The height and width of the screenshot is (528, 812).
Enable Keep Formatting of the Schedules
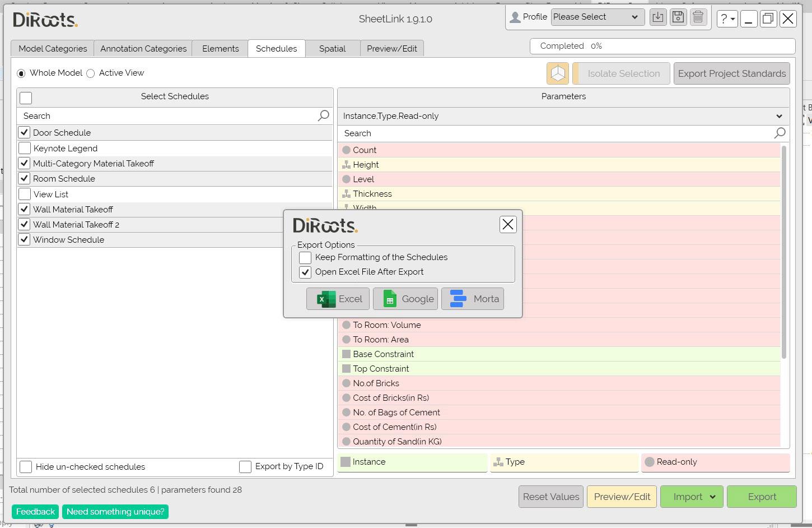pos(305,257)
